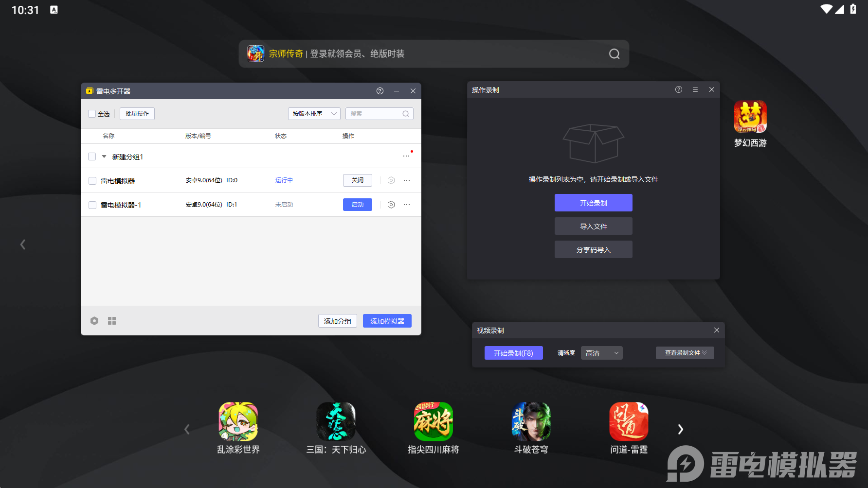Click 添加模拟器 button
This screenshot has width=868, height=488.
(387, 321)
